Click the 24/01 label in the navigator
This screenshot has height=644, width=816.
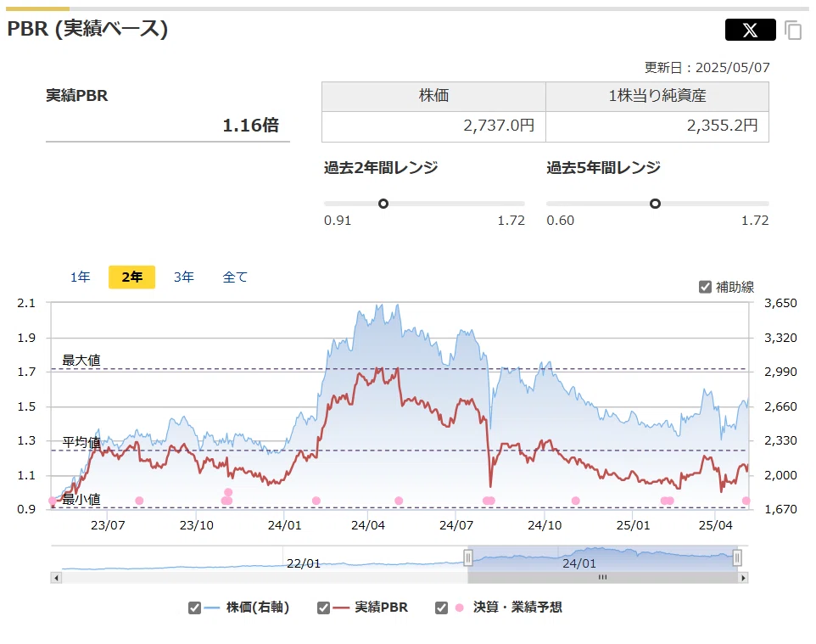click(578, 563)
